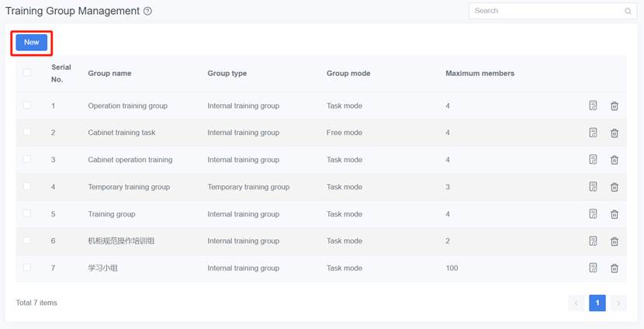Delete the Temporary training group row

(x=614, y=187)
